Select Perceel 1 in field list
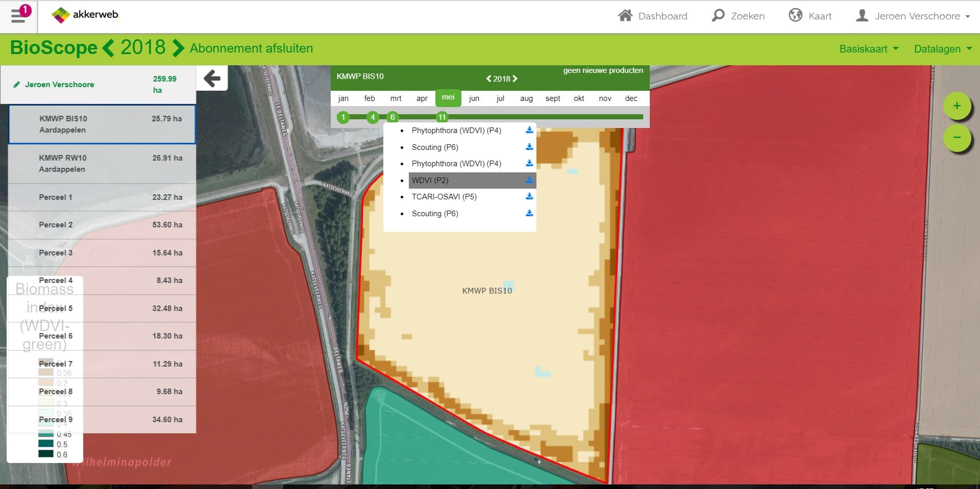The height and width of the screenshot is (489, 980). click(x=102, y=197)
